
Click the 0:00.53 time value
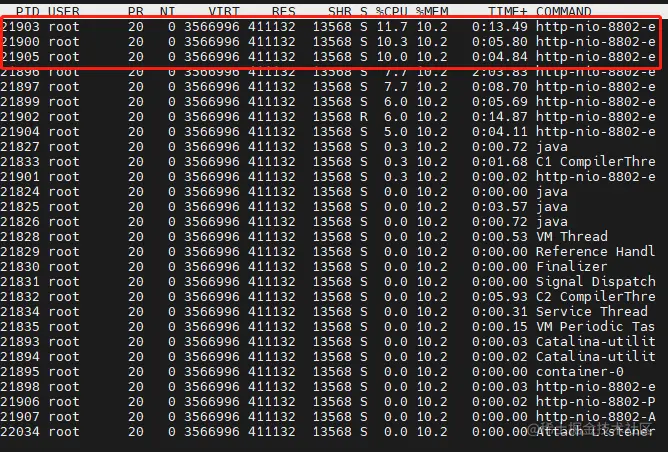coord(500,236)
